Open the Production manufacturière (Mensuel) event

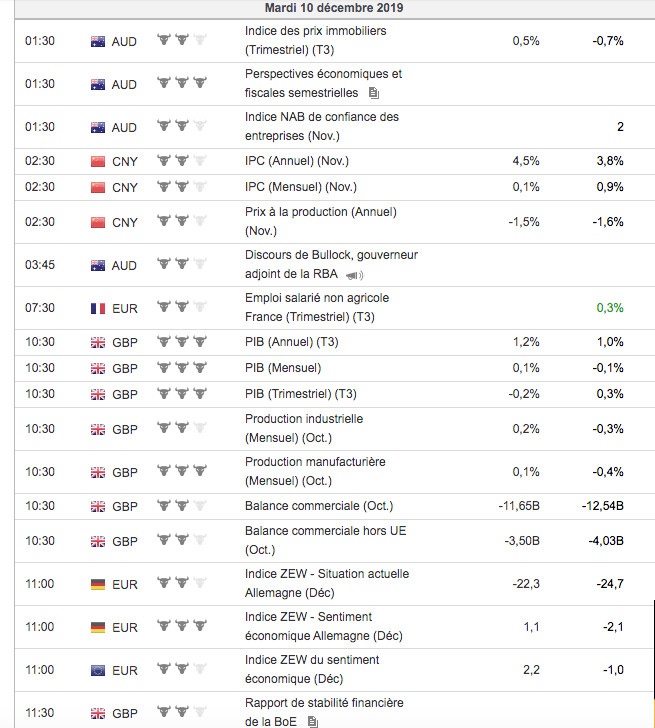[314, 471]
